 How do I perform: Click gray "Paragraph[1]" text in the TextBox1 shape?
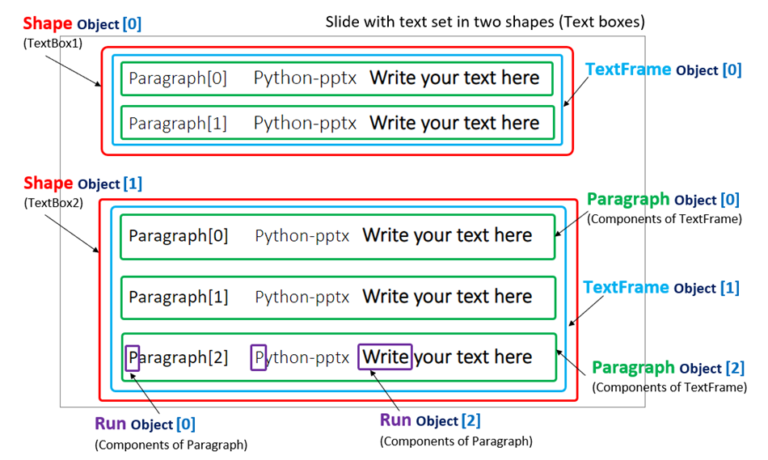178,123
